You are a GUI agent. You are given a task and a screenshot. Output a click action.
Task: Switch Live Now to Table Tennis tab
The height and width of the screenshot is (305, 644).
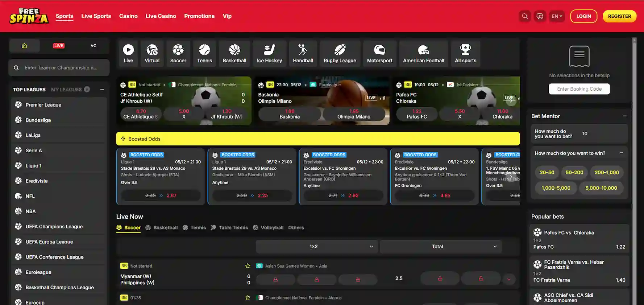(229, 228)
